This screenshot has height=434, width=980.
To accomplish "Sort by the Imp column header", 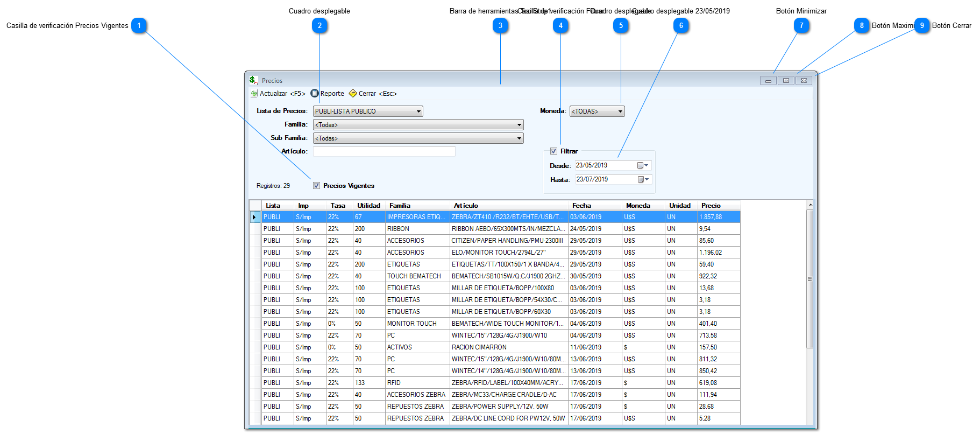I will point(310,206).
